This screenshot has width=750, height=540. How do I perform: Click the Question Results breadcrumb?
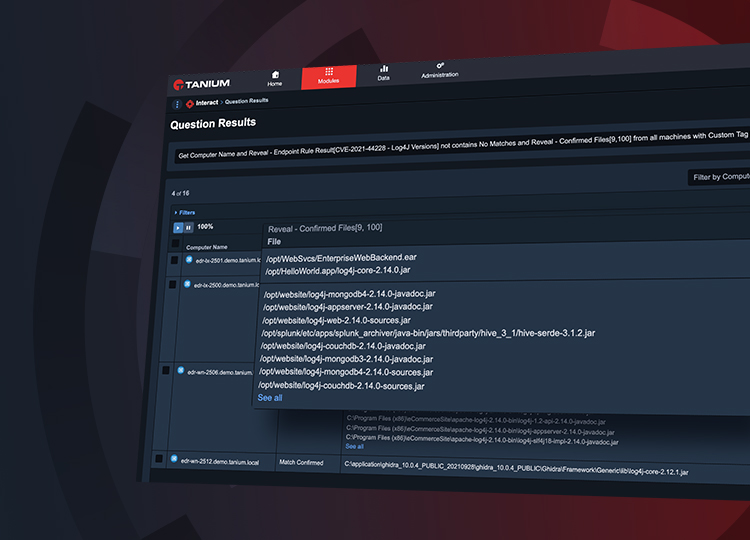[246, 101]
